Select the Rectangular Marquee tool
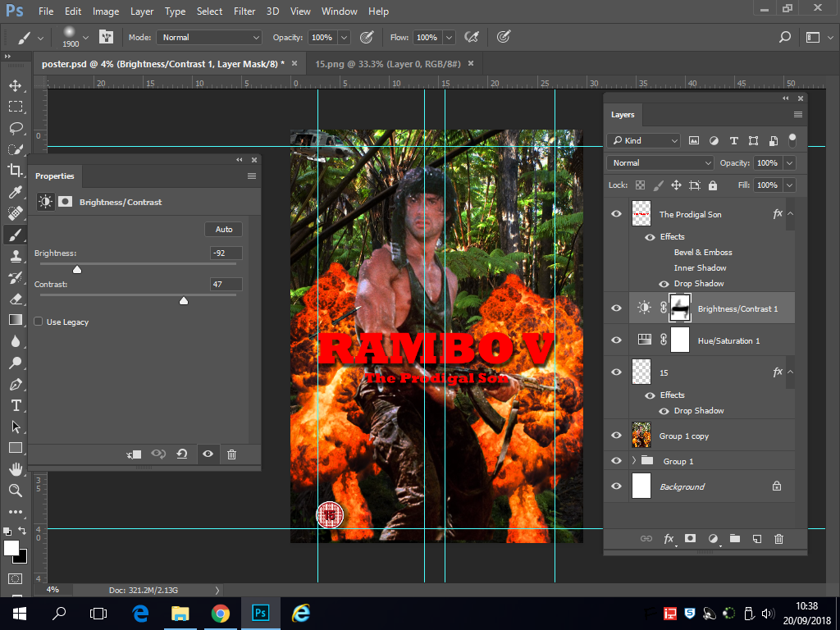The width and height of the screenshot is (840, 630). coord(15,107)
